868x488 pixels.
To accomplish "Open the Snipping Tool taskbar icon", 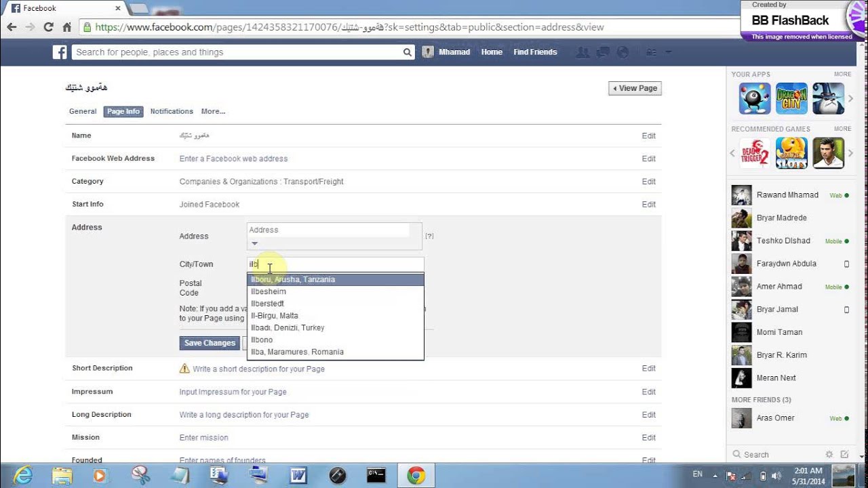I will 140,475.
